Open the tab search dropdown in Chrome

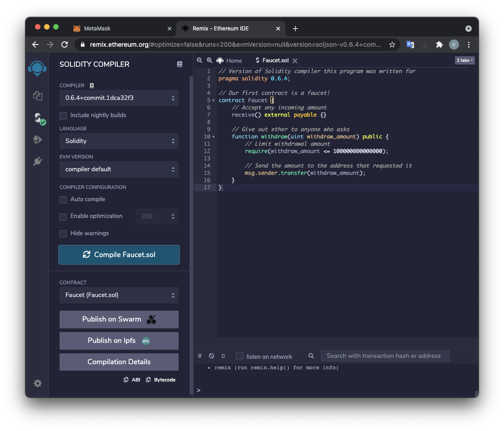pyautogui.click(x=468, y=29)
